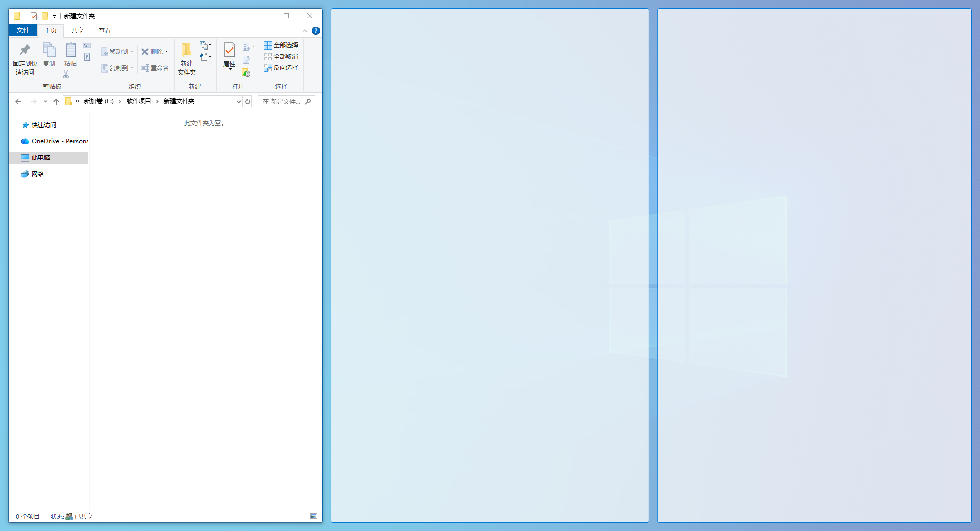Click the blue help question mark icon
This screenshot has height=531, width=980.
point(316,31)
